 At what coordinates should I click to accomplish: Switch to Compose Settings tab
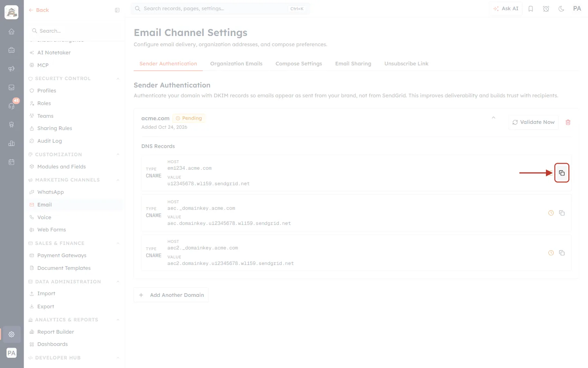[299, 64]
